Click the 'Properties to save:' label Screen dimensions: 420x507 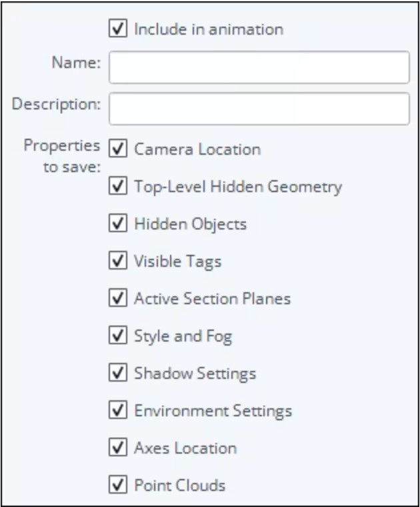(x=62, y=156)
